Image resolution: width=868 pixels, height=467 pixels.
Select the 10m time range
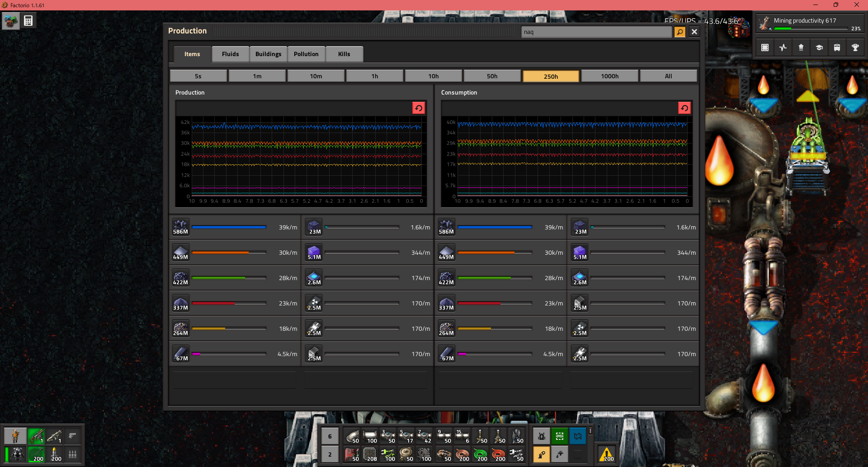tap(316, 76)
